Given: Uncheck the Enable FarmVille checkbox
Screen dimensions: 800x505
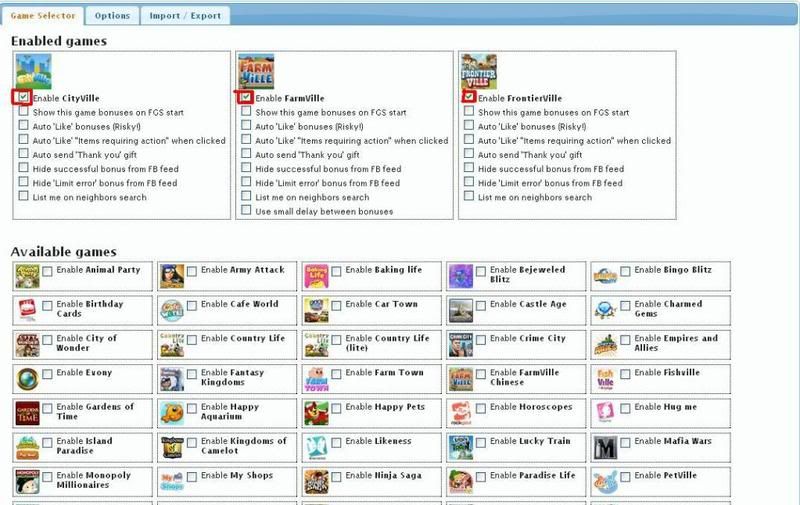Looking at the screenshot, I should [246, 96].
